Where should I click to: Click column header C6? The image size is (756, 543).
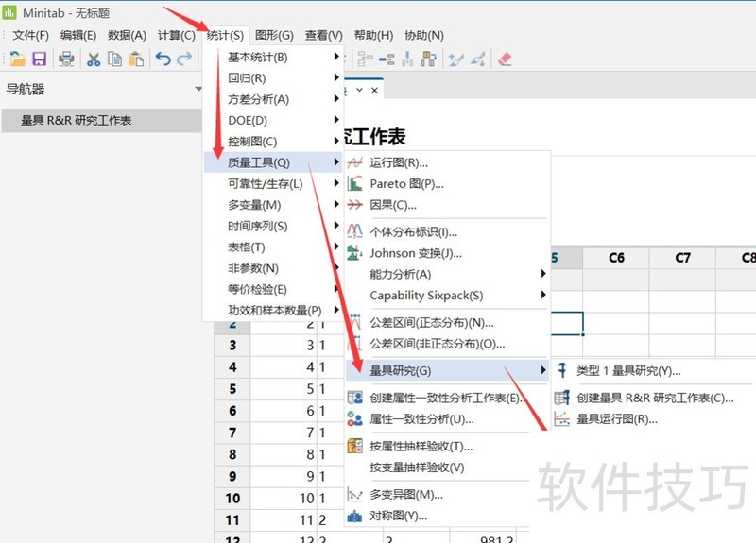point(616,258)
